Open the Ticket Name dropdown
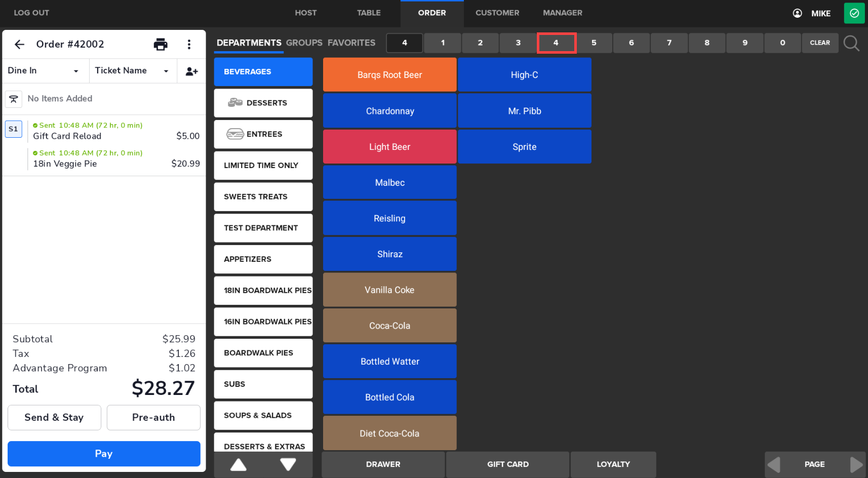Image resolution: width=868 pixels, height=478 pixels. (132, 71)
